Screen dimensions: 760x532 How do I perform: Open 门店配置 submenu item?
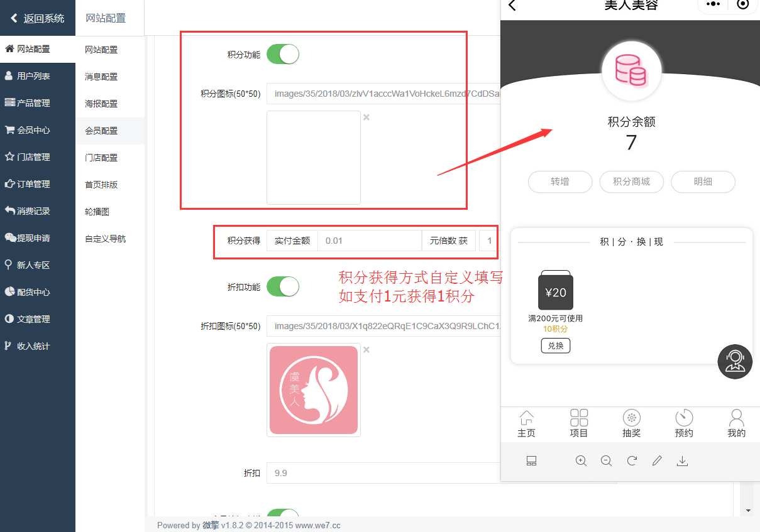click(110, 158)
